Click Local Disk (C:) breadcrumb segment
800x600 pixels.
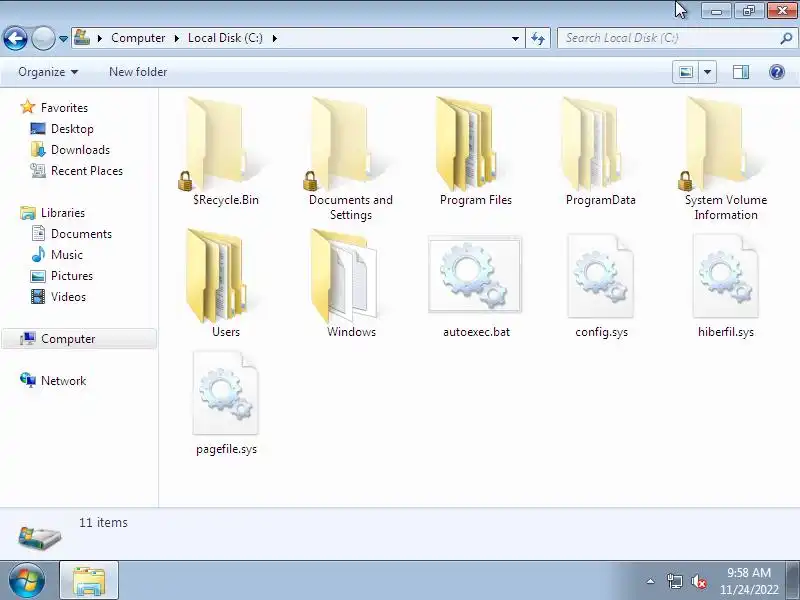click(225, 38)
